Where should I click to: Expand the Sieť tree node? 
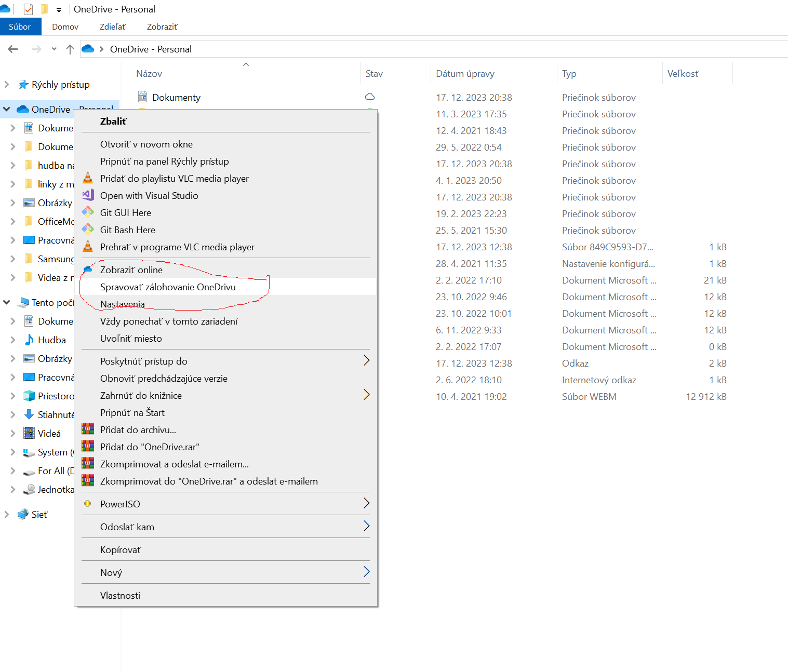tap(7, 514)
